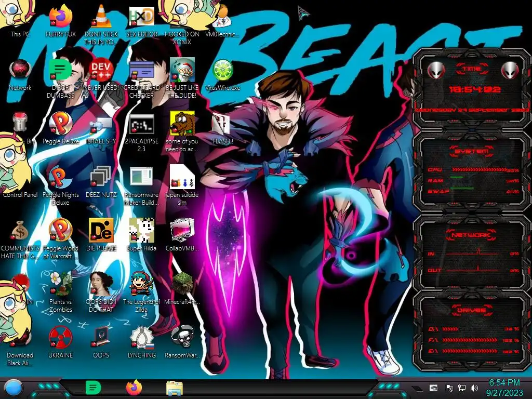Screen dimensions: 532x399
Task: Open the green chat app on taskbar
Action: (x=94, y=388)
